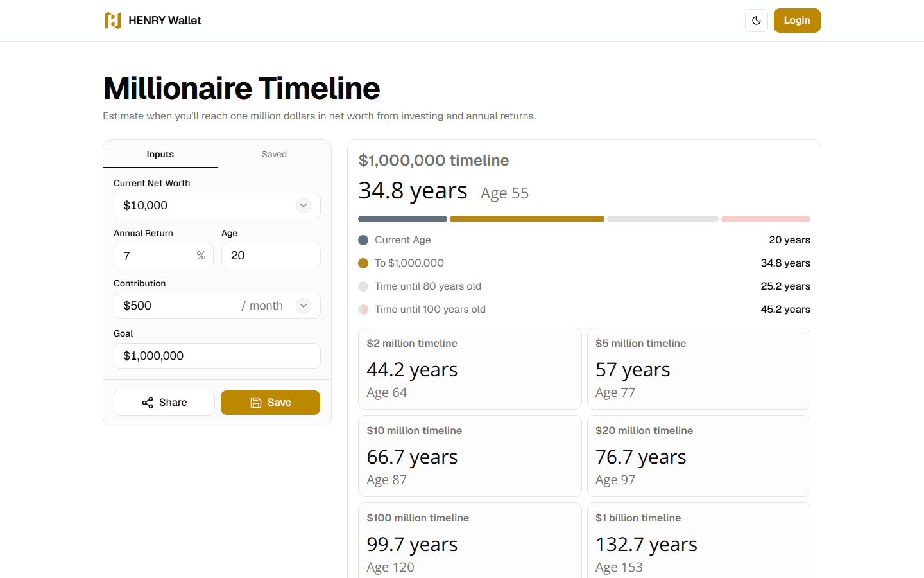Switch to the Saved tab
924x578 pixels.
(274, 154)
